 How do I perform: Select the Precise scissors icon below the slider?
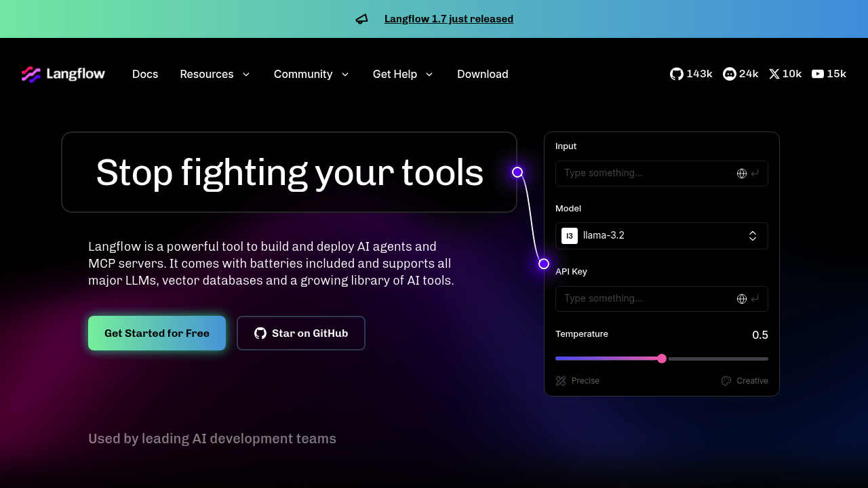click(x=560, y=380)
